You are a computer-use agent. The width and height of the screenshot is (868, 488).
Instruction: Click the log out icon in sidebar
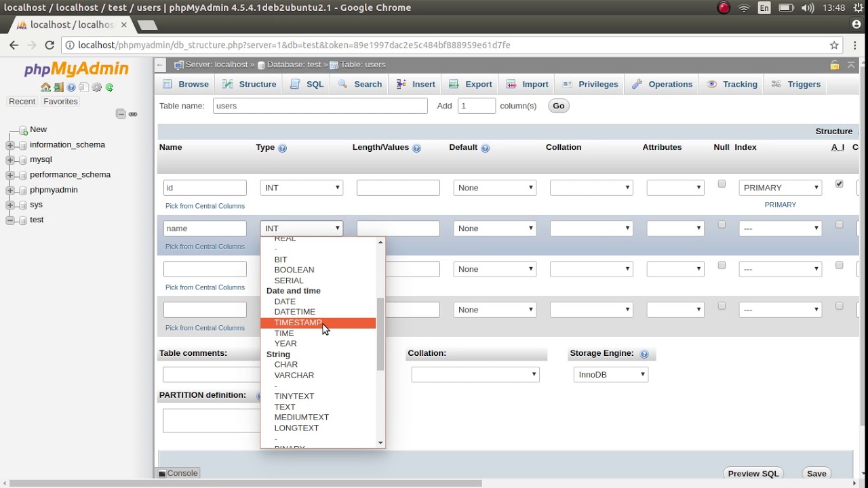(x=58, y=87)
